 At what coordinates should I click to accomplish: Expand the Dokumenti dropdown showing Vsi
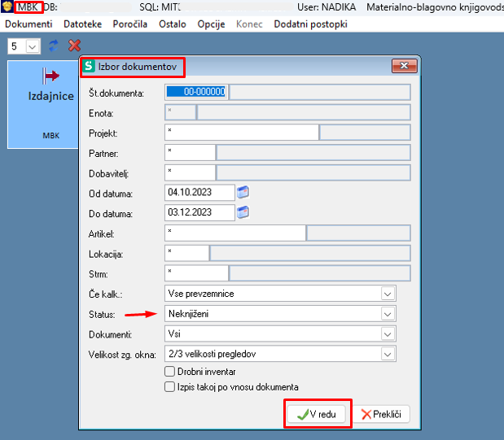coord(388,334)
